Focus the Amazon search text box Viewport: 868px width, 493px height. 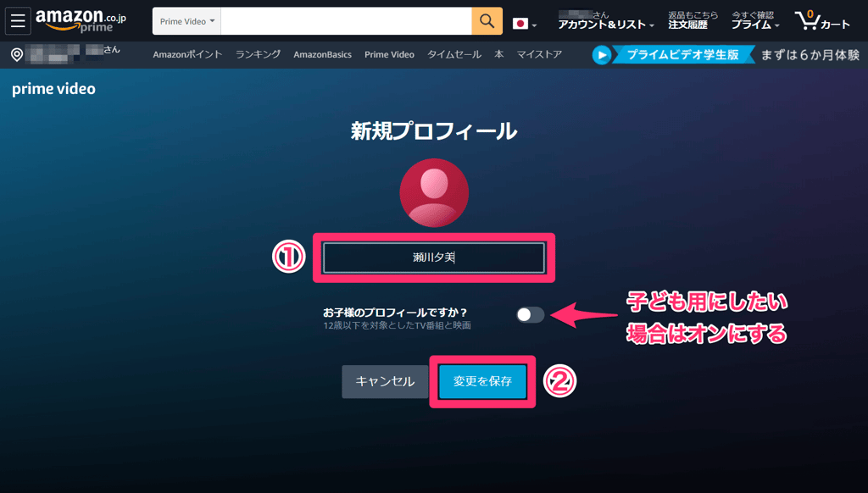point(346,21)
